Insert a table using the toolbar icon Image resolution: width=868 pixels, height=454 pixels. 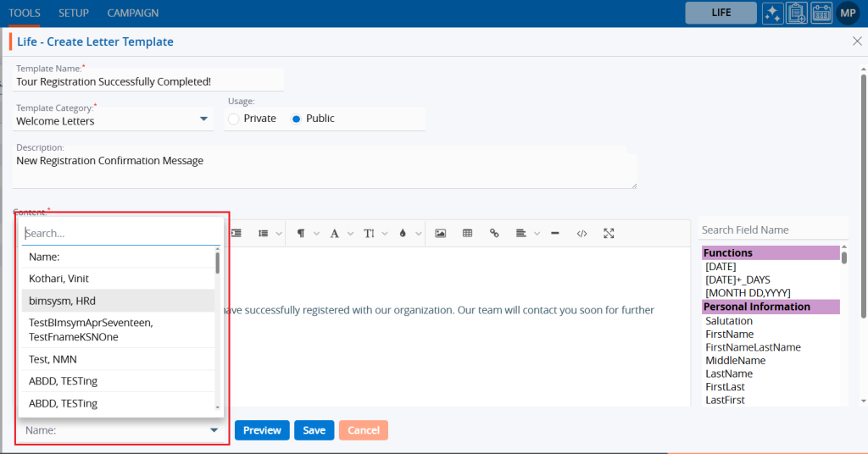pyautogui.click(x=467, y=234)
